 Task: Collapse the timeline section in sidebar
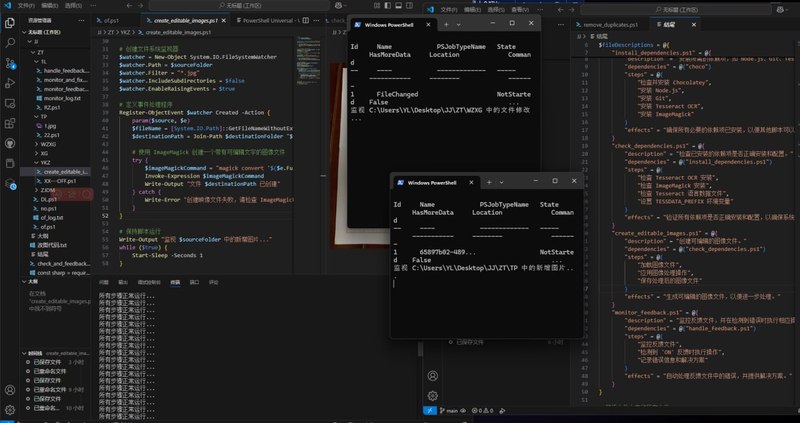[x=36, y=353]
